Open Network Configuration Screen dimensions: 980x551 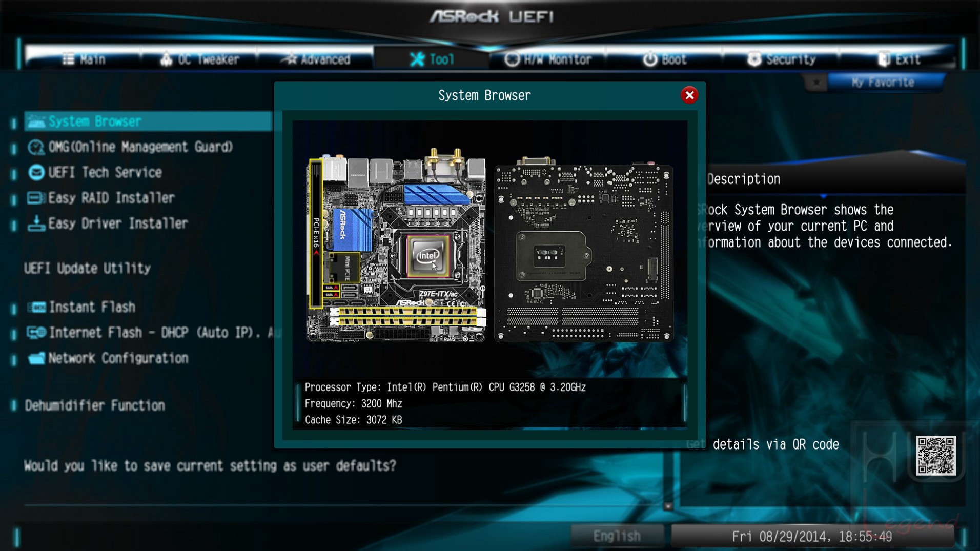pos(118,358)
